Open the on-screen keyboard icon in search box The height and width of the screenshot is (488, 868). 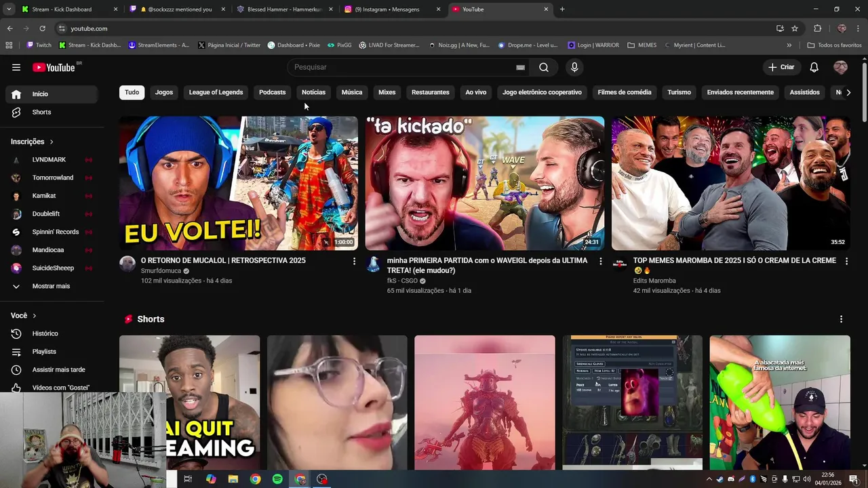(520, 67)
